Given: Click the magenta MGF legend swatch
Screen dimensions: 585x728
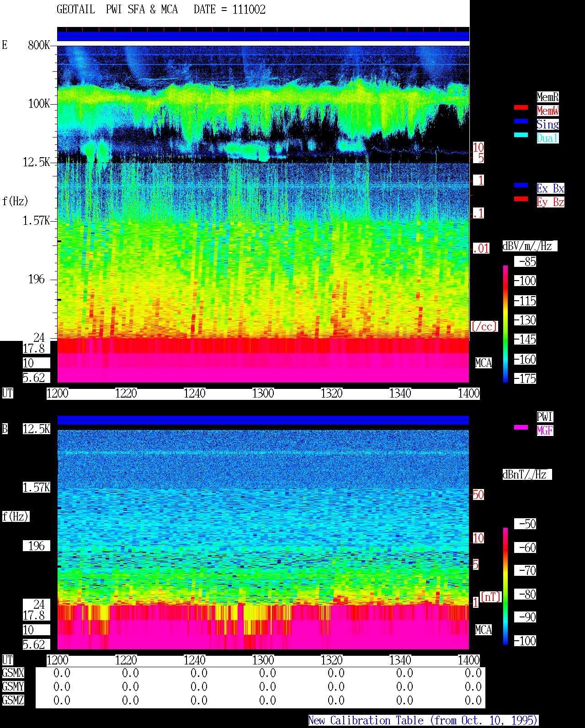Looking at the screenshot, I should 521,427.
